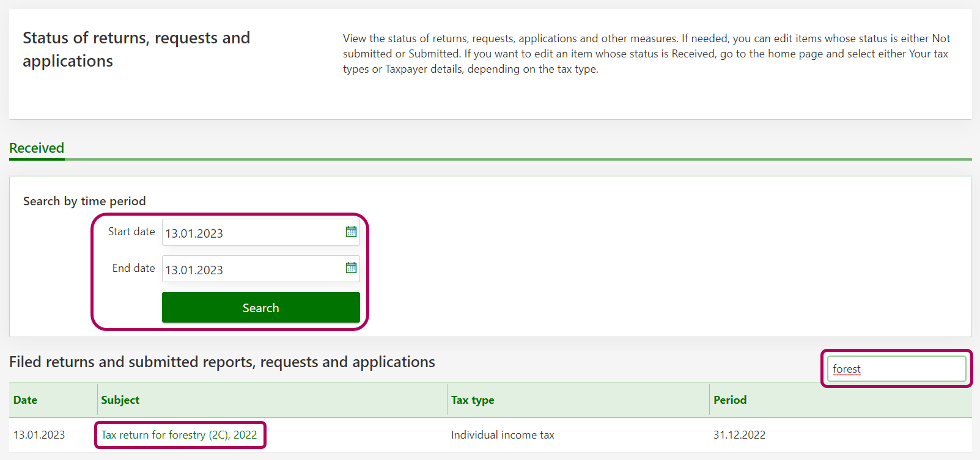Select the 13.01.2023 date cell in row

coord(39,435)
